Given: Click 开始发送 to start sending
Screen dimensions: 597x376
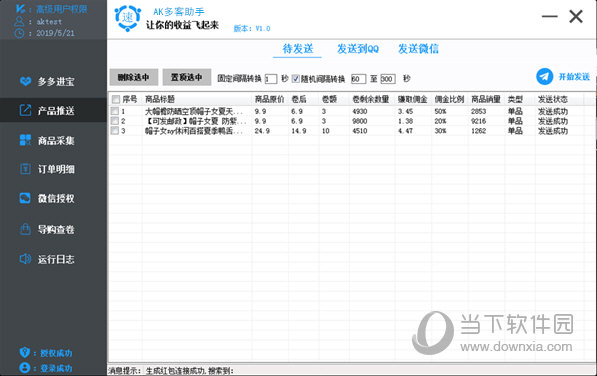Looking at the screenshot, I should 574,76.
